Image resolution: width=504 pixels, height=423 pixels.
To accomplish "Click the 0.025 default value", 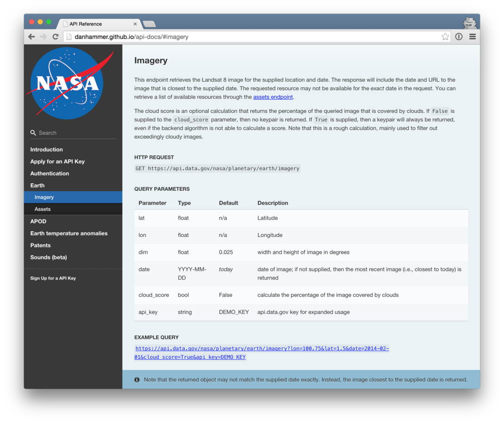I will point(226,252).
